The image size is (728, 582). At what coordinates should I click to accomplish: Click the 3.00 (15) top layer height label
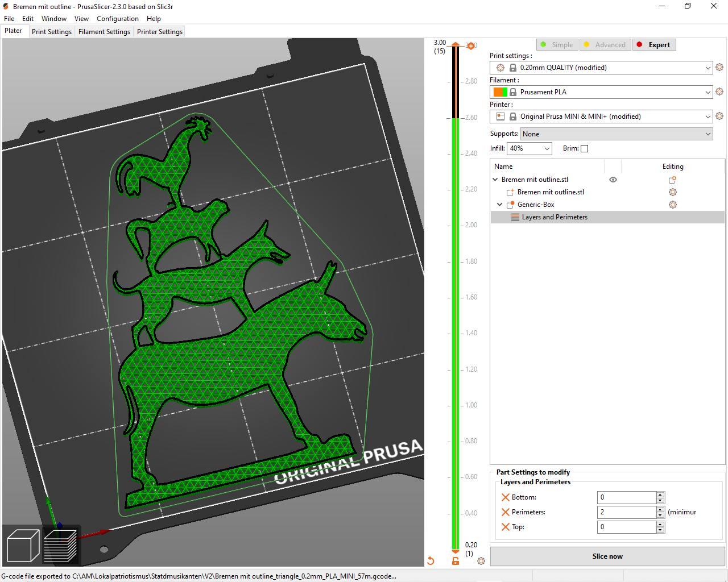tap(440, 47)
